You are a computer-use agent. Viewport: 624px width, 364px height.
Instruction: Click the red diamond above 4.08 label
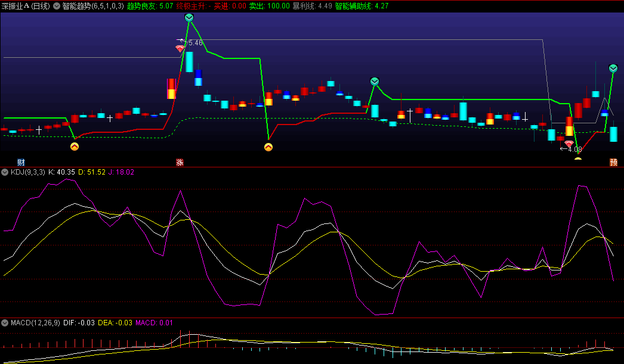569,144
